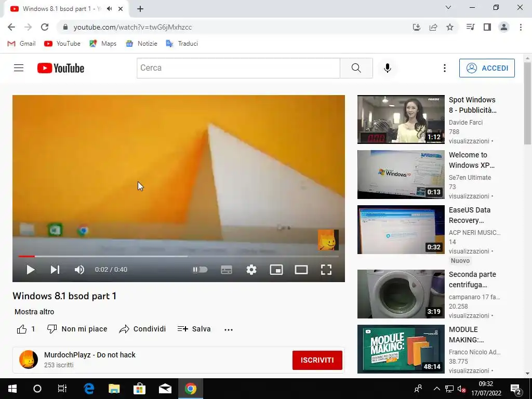Screen dimensions: 532x399
Task: Save video with Salva button
Action: click(194, 329)
